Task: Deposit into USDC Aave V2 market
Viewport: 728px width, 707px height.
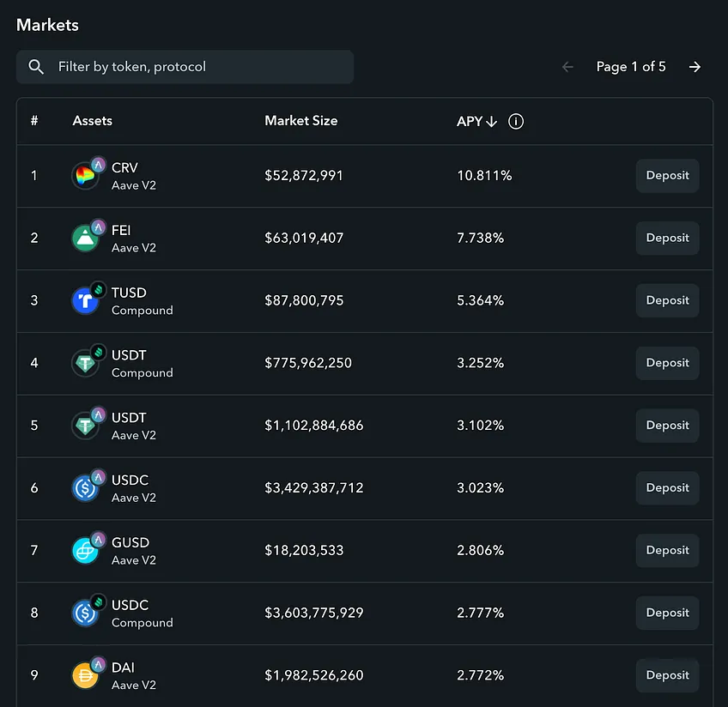Action: (667, 487)
